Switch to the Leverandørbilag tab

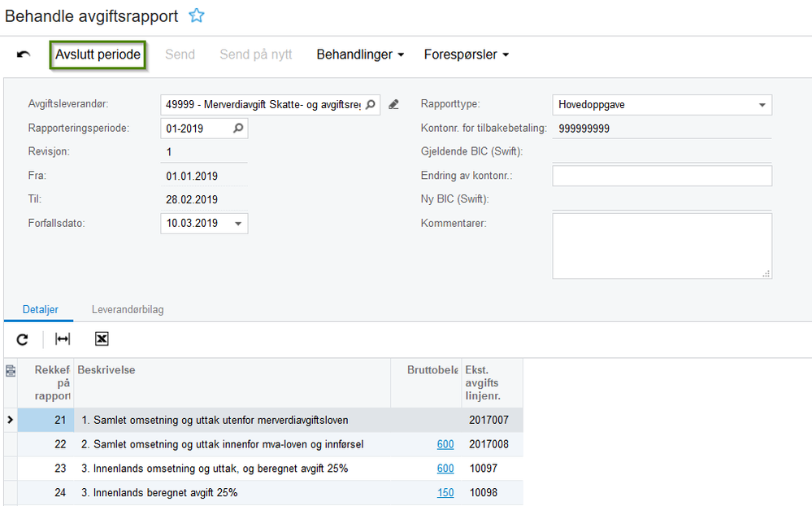click(x=128, y=310)
